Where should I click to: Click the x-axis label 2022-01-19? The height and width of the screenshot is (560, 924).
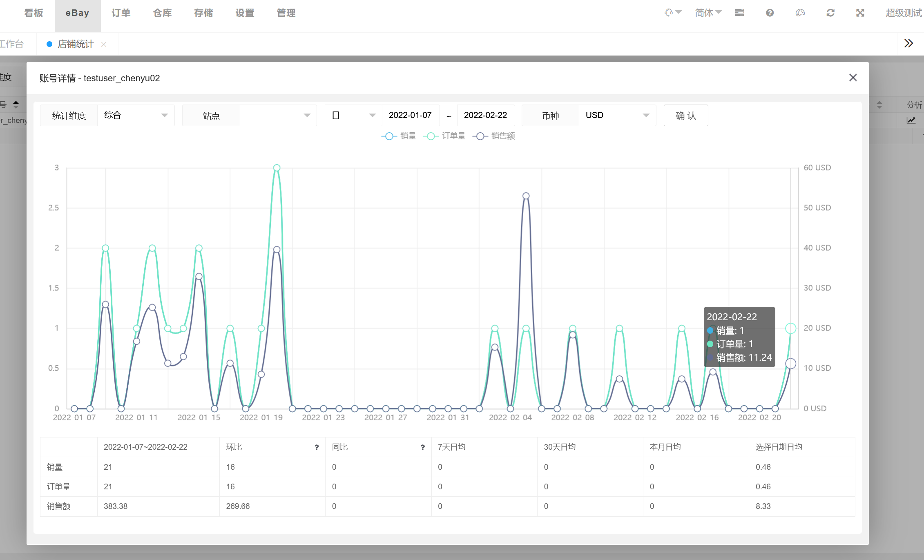point(261,417)
